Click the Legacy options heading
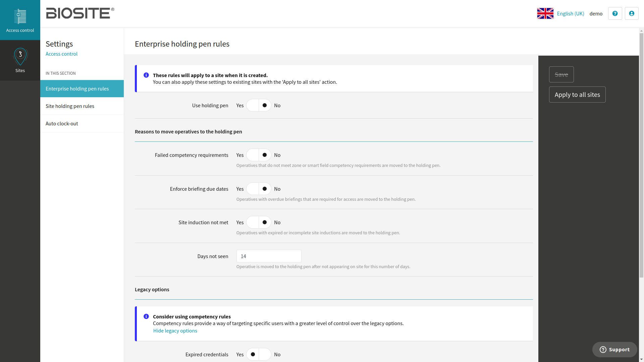Screen dimensions: 644x362 pyautogui.click(x=152, y=289)
